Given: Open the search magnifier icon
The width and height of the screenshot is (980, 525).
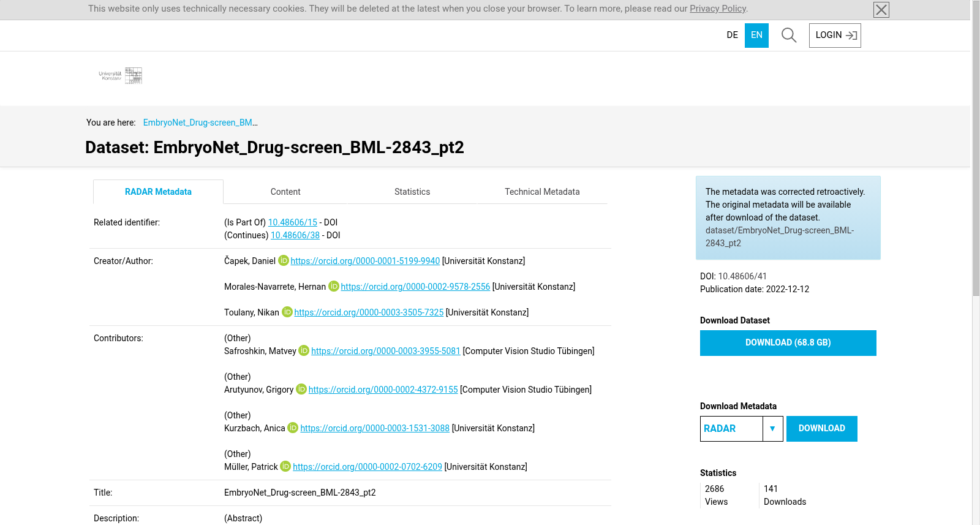Looking at the screenshot, I should 789,36.
